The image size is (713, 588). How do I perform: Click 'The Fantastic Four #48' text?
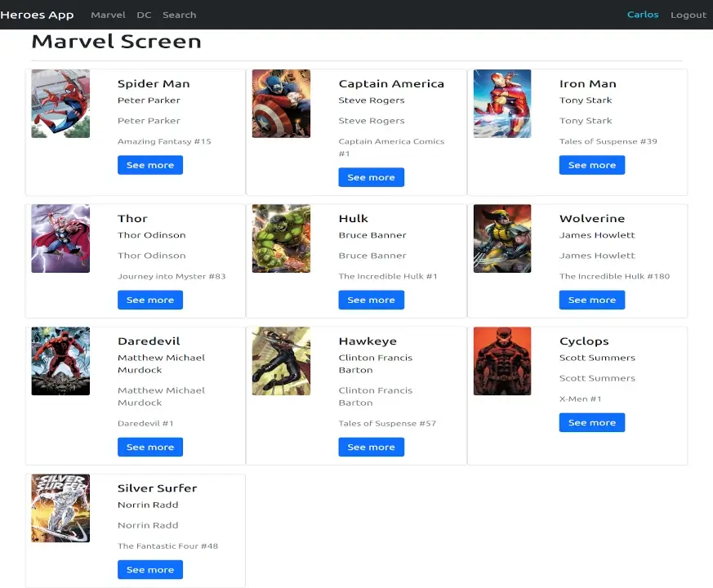(167, 546)
